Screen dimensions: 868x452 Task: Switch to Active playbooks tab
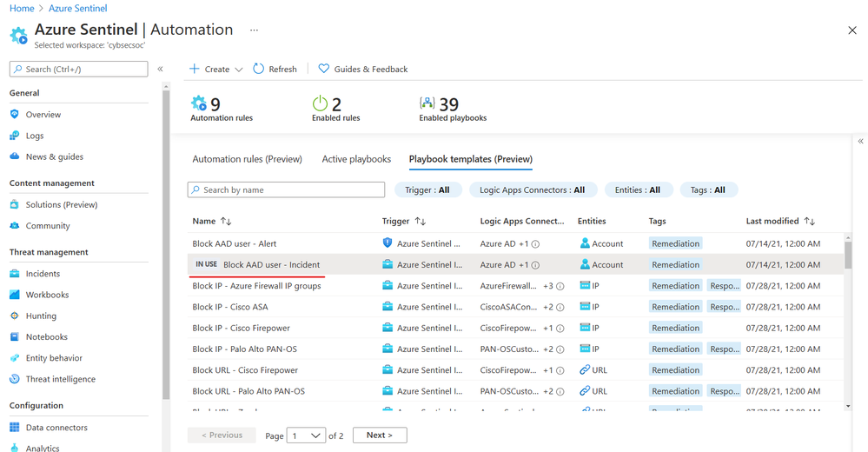[x=356, y=159]
